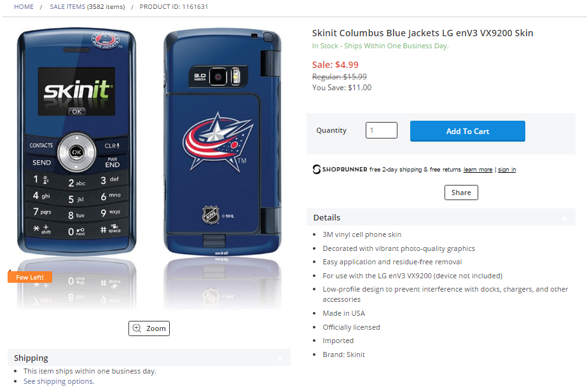Open ShopRunner sign in link
Viewport: 587px width, 392px height.
click(x=507, y=170)
